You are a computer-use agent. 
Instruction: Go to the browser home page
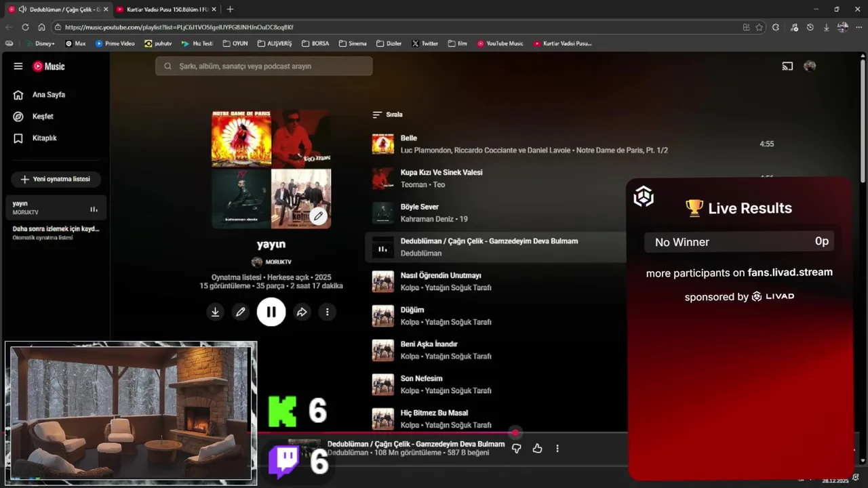pyautogui.click(x=41, y=27)
